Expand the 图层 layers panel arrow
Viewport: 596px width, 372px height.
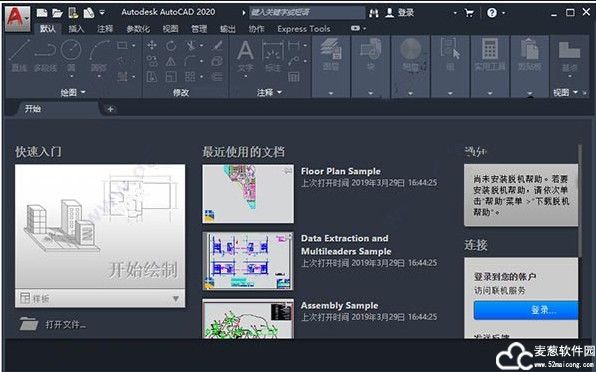click(x=331, y=93)
